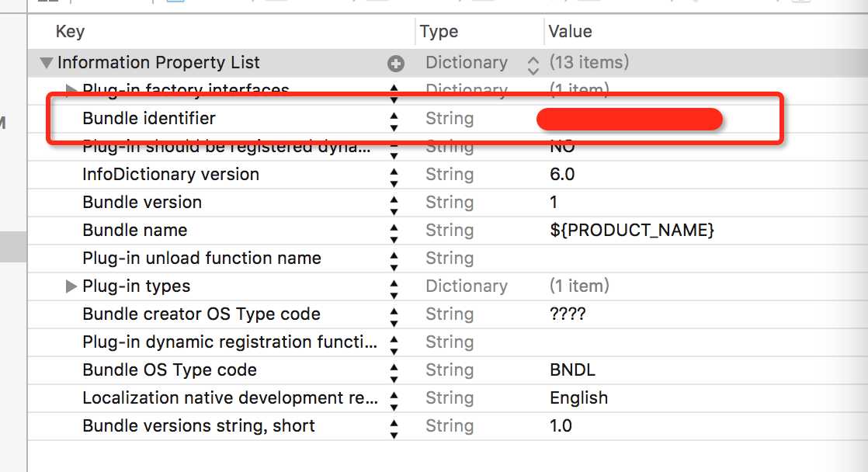The width and height of the screenshot is (868, 472).
Task: Click the Information Property List label
Action: click(x=158, y=63)
